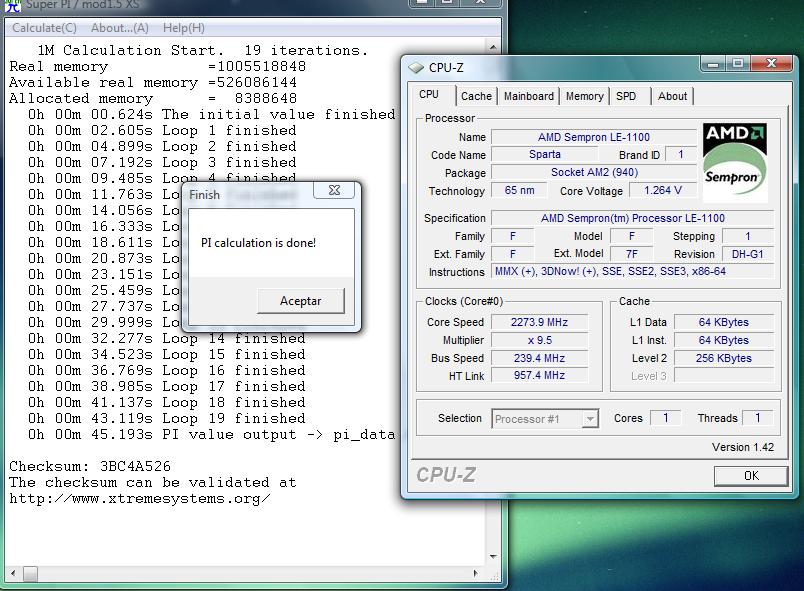Viewport: 804px width, 591px height.
Task: Select the CPU tab in CPU-Z
Action: 429,94
